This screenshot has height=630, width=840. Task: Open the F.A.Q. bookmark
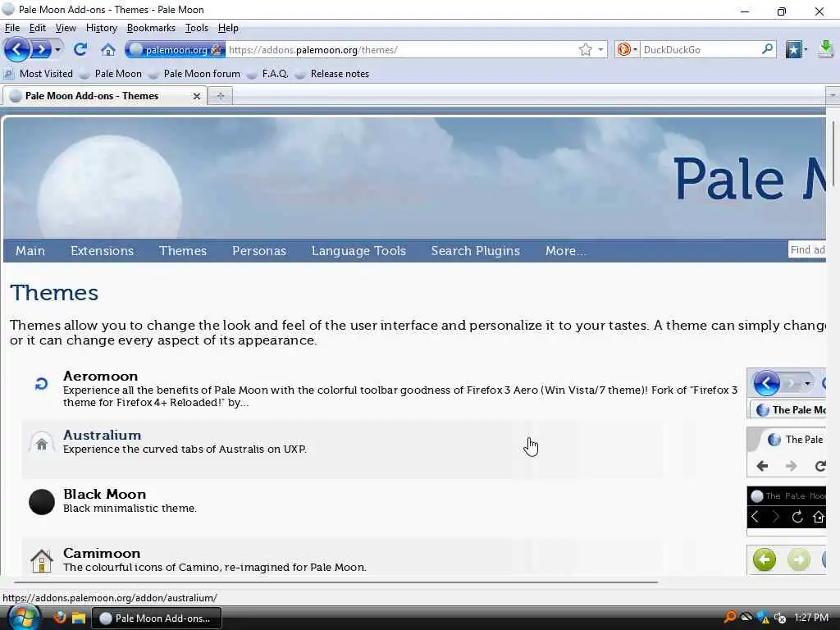268,74
